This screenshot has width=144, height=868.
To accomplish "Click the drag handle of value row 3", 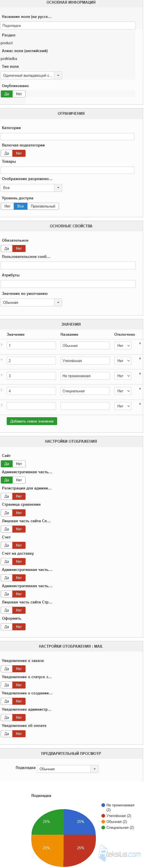I will tap(2, 375).
